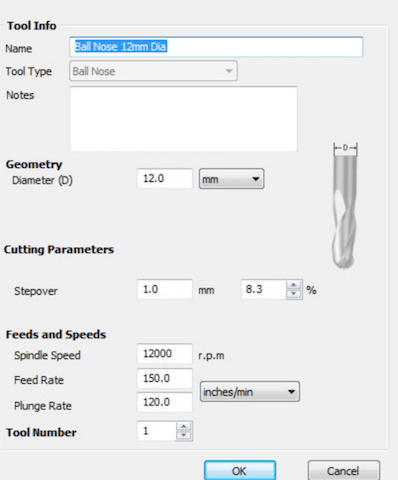This screenshot has width=398, height=480.
Task: Decrease the stepover percentage with down arrow
Action: click(x=294, y=294)
